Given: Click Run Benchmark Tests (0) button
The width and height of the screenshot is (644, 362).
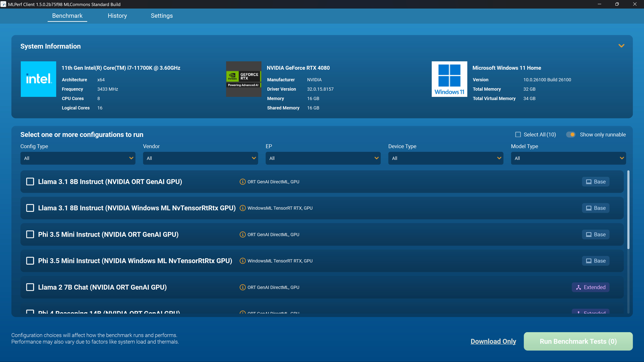Looking at the screenshot, I should pyautogui.click(x=578, y=341).
